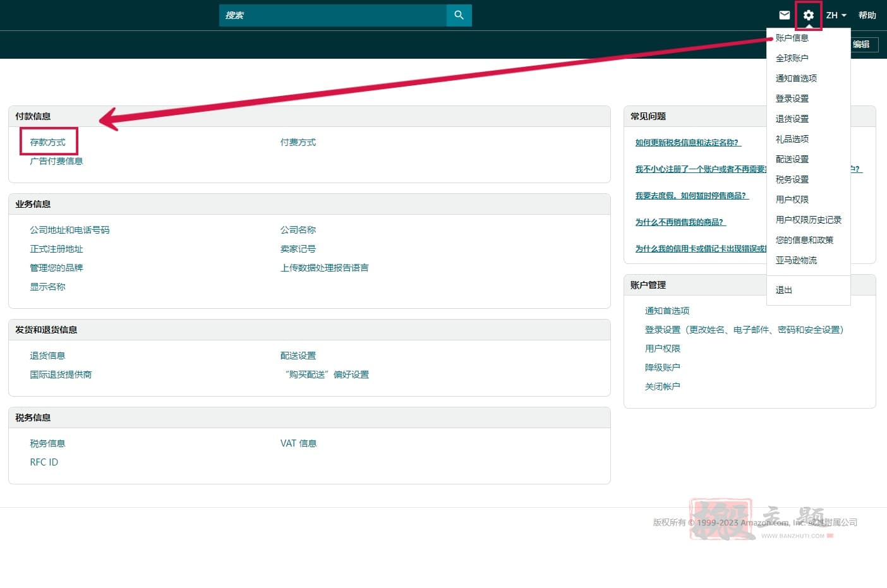Click the settings gear icon
Image resolution: width=887 pixels, height=588 pixels.
point(808,15)
